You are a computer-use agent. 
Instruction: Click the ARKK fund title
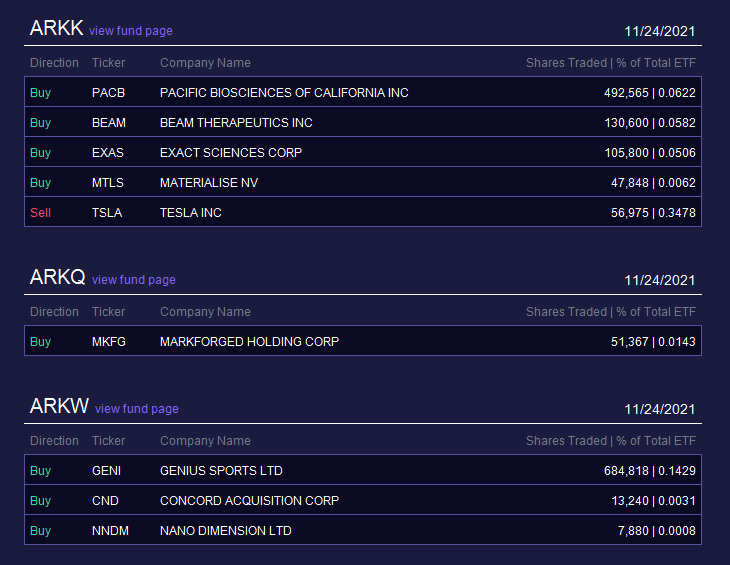click(x=56, y=28)
